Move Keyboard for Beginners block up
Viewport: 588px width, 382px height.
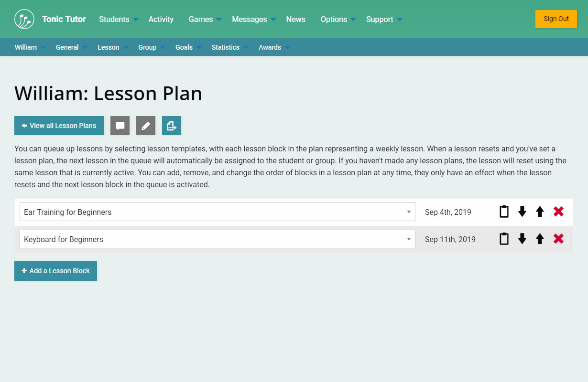tap(540, 239)
